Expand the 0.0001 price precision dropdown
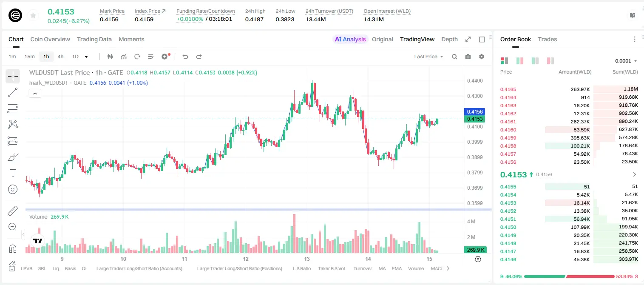 [x=626, y=61]
